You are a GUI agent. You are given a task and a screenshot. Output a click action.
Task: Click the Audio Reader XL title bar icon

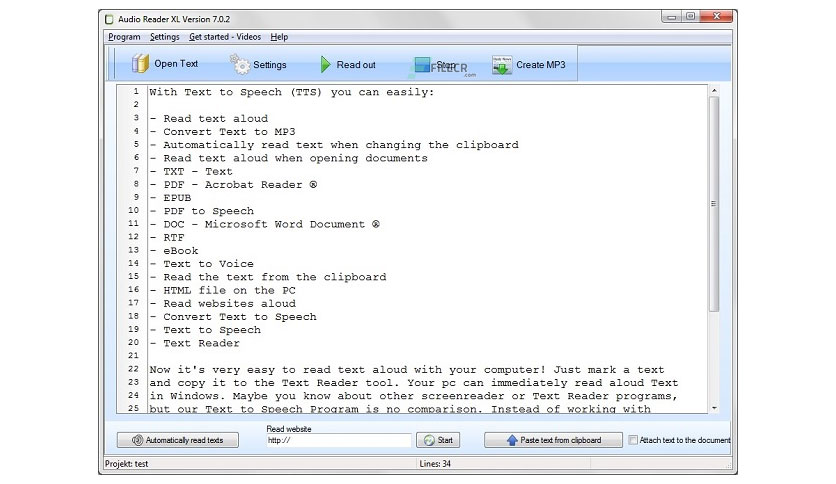tap(109, 19)
